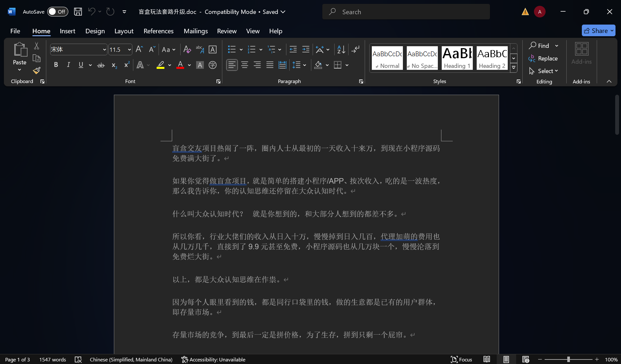Apply strikethrough formatting
The height and width of the screenshot is (364, 621).
coord(101,65)
